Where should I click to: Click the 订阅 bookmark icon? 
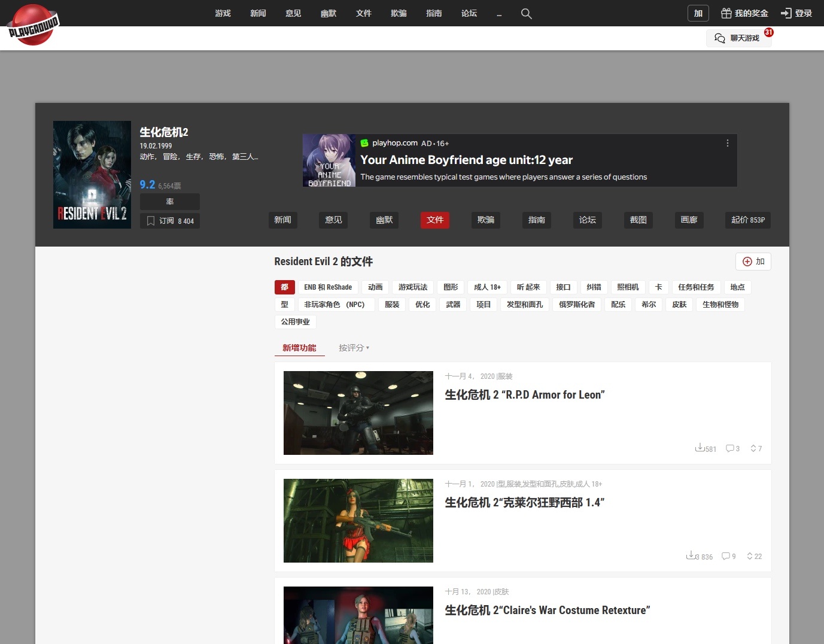tap(151, 221)
